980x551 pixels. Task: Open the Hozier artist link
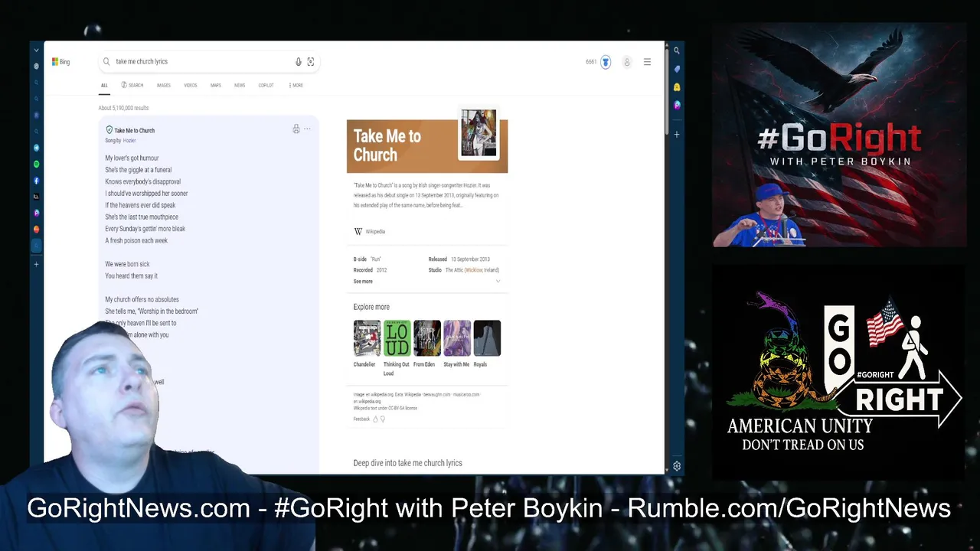click(x=129, y=141)
